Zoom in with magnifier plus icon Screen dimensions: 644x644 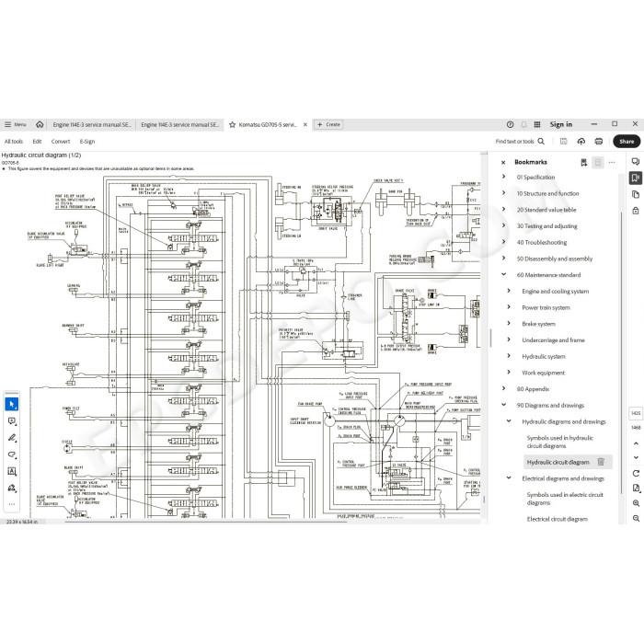pyautogui.click(x=636, y=503)
